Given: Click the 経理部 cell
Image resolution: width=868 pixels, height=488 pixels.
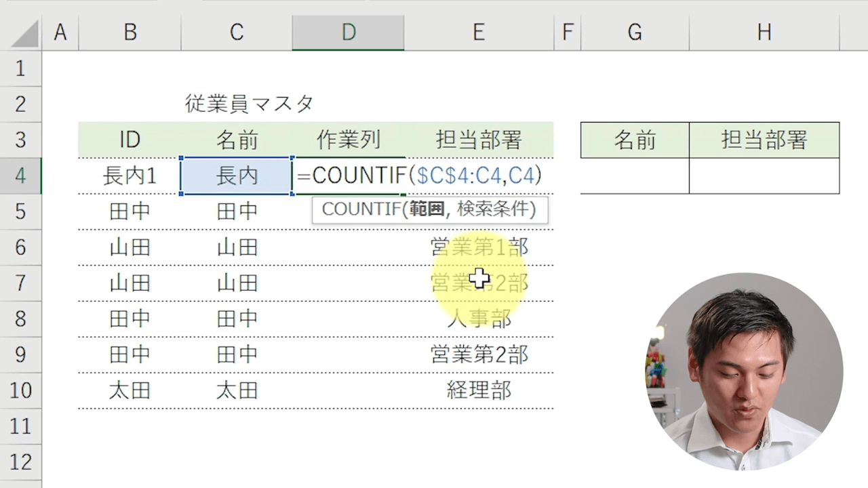Looking at the screenshot, I should pyautogui.click(x=479, y=390).
